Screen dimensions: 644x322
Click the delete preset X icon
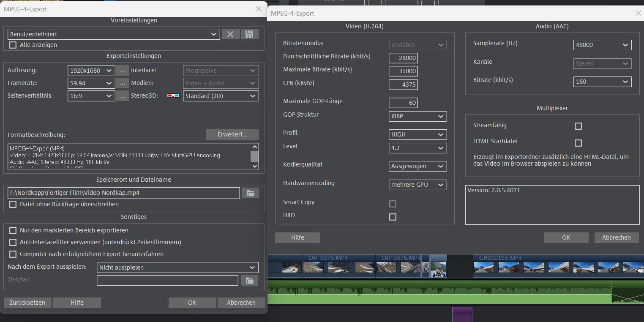(230, 34)
